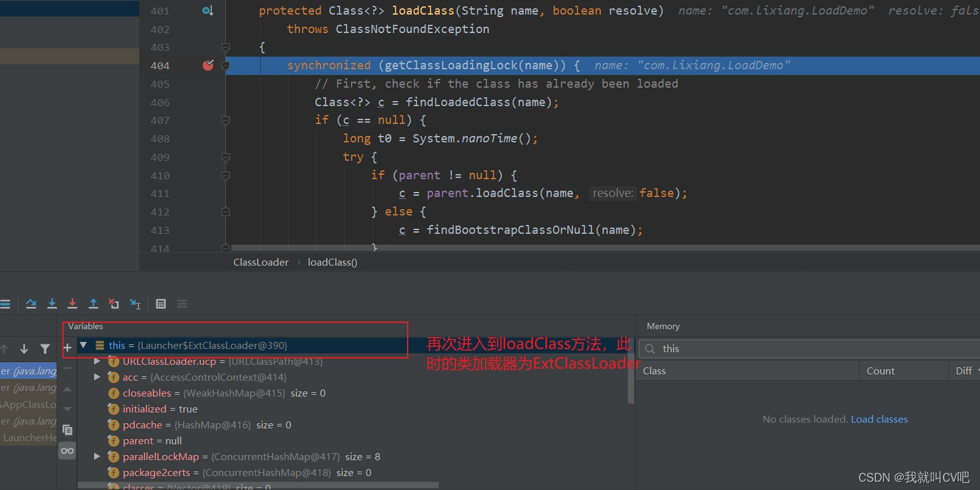Click the field icon beside 'package2certs'
980x490 pixels.
(114, 473)
